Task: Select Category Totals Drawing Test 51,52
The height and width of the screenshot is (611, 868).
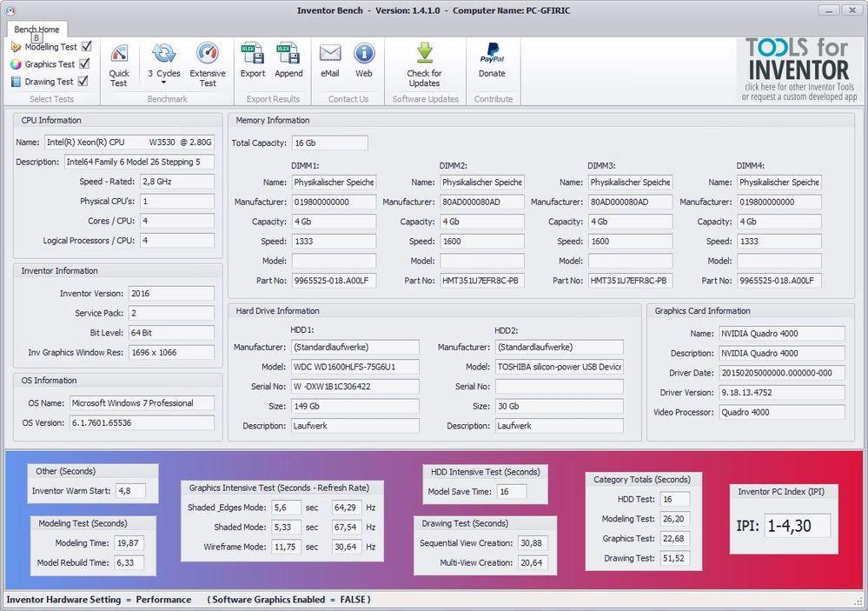Action: pos(675,558)
